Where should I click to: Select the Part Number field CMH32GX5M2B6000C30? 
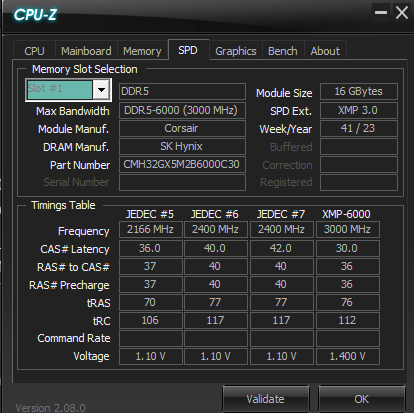[x=182, y=164]
